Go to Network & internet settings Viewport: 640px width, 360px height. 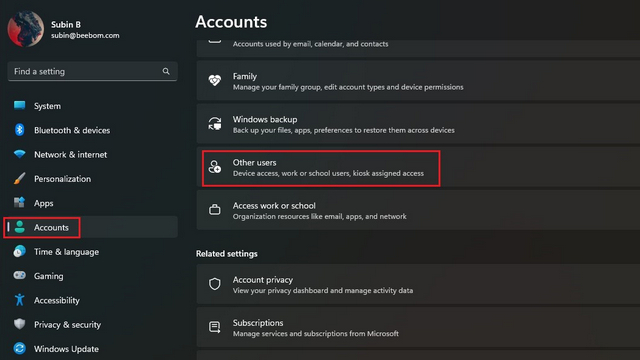pyautogui.click(x=92, y=154)
